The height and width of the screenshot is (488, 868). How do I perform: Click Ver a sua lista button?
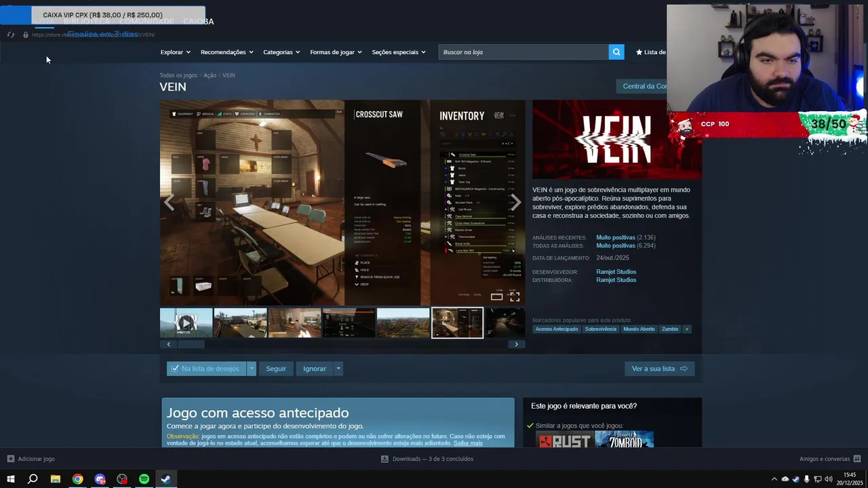click(x=659, y=369)
